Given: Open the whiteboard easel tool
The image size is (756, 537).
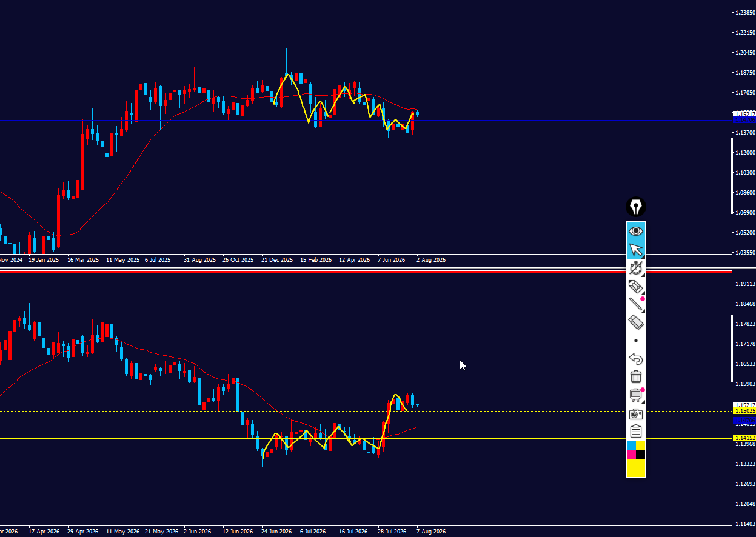Looking at the screenshot, I should point(636,395).
